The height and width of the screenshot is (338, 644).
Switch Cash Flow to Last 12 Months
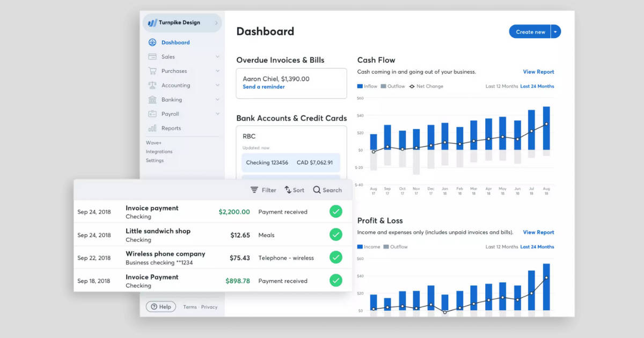pos(502,86)
